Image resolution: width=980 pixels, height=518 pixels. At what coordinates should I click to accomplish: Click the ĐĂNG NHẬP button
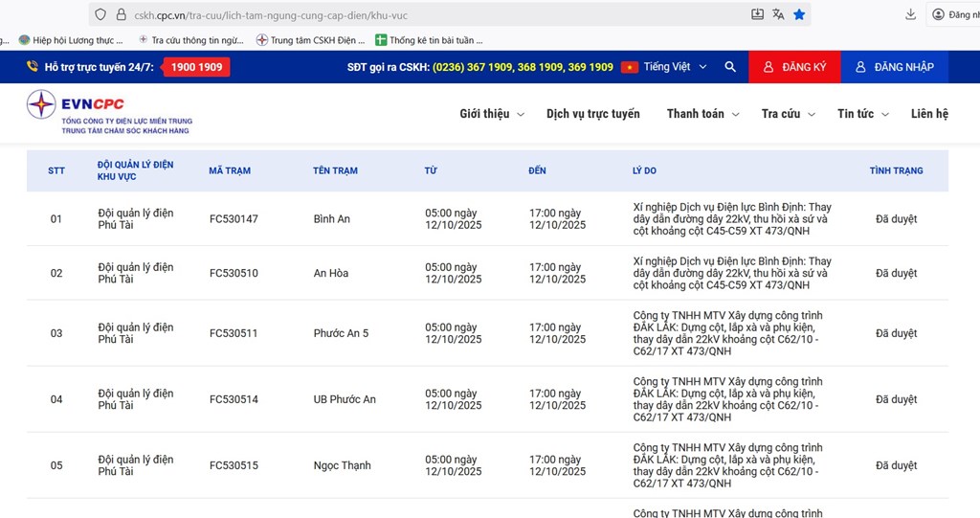click(x=894, y=67)
